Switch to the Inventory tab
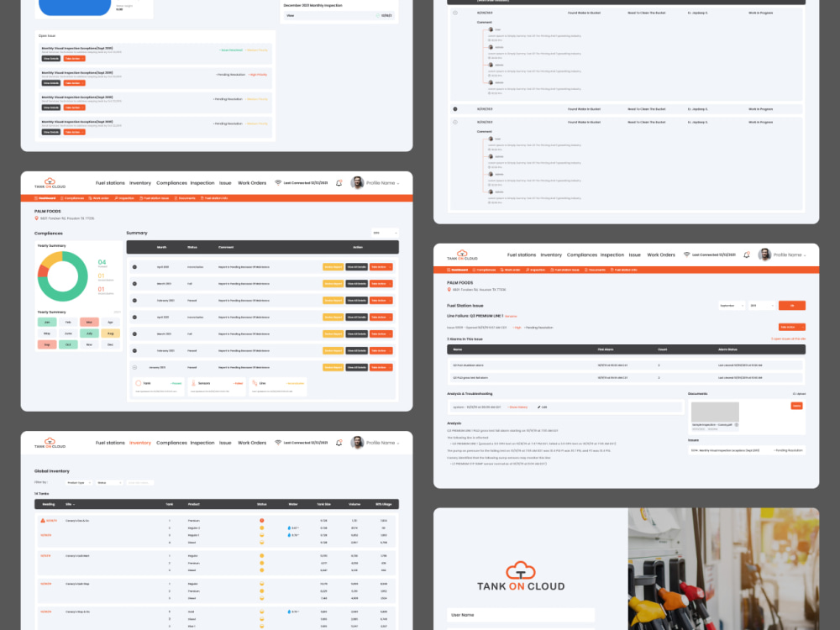This screenshot has height=630, width=840. click(x=140, y=444)
